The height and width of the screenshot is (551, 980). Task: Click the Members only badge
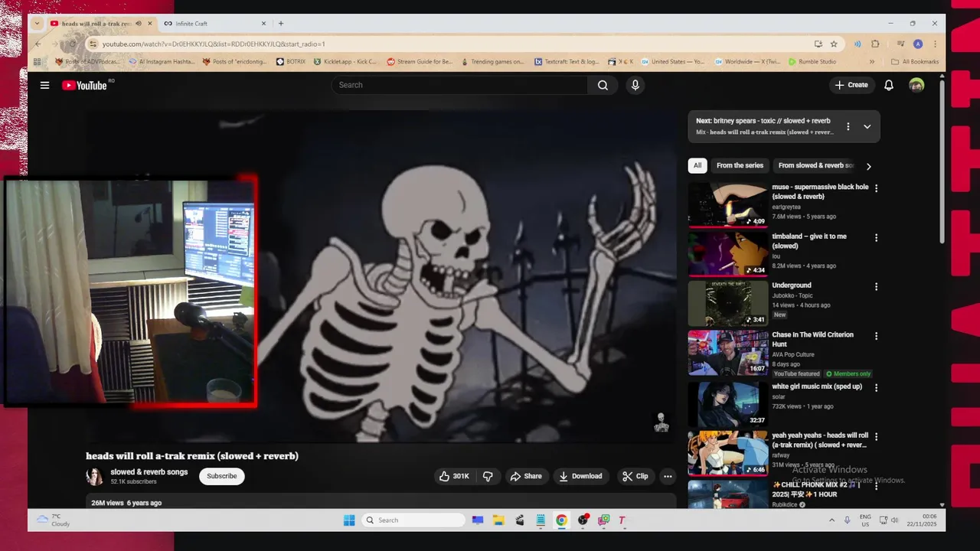coord(848,374)
